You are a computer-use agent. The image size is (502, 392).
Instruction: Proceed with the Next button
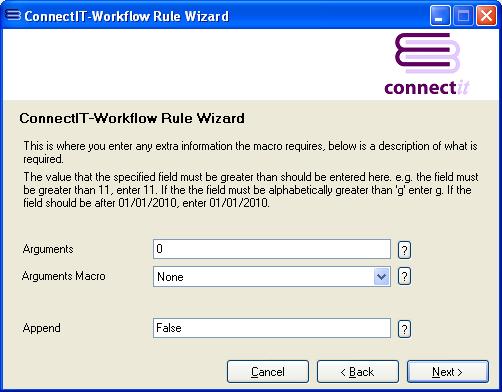click(x=448, y=371)
